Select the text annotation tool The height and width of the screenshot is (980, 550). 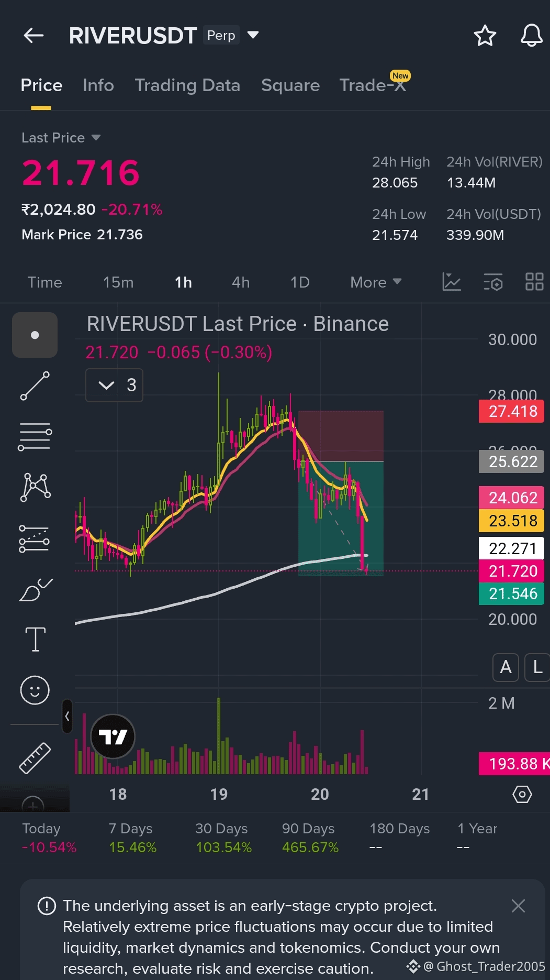tap(35, 640)
